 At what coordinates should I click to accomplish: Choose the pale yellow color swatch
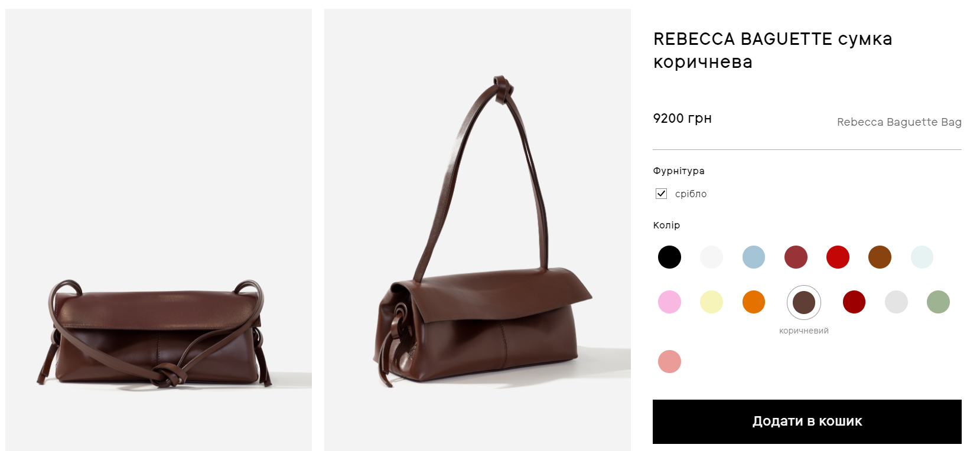(x=711, y=302)
